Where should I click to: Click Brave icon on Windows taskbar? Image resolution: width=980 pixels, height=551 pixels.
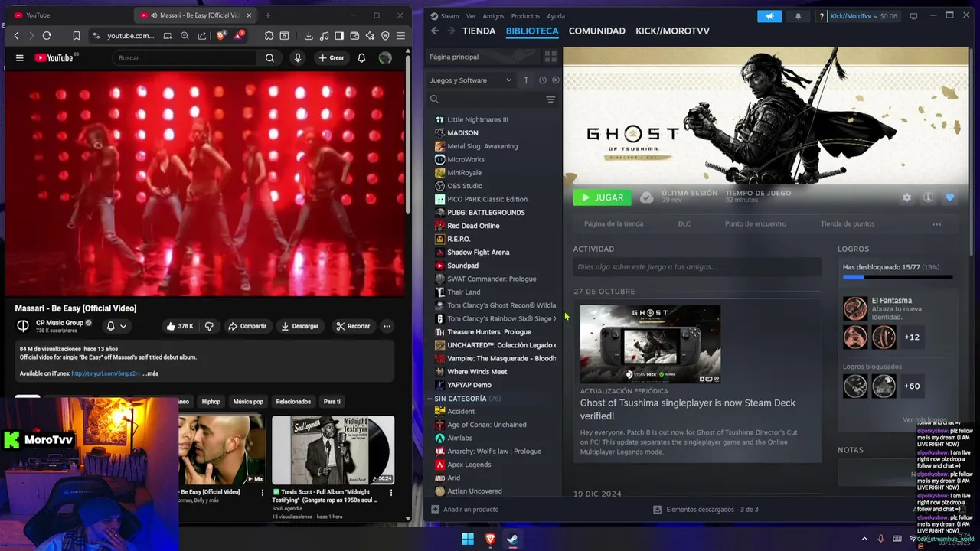[x=490, y=539]
